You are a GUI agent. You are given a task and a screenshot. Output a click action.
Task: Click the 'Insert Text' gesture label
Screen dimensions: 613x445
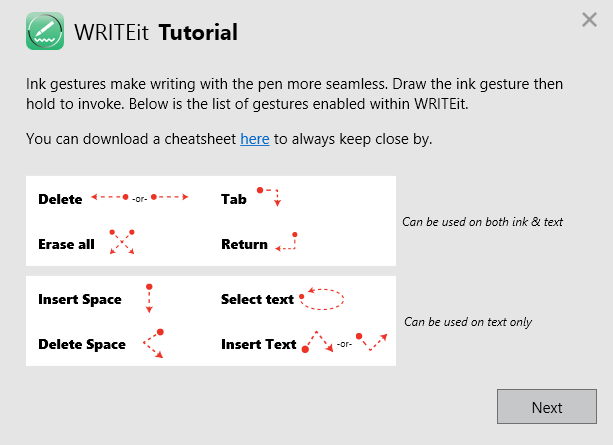coord(258,344)
